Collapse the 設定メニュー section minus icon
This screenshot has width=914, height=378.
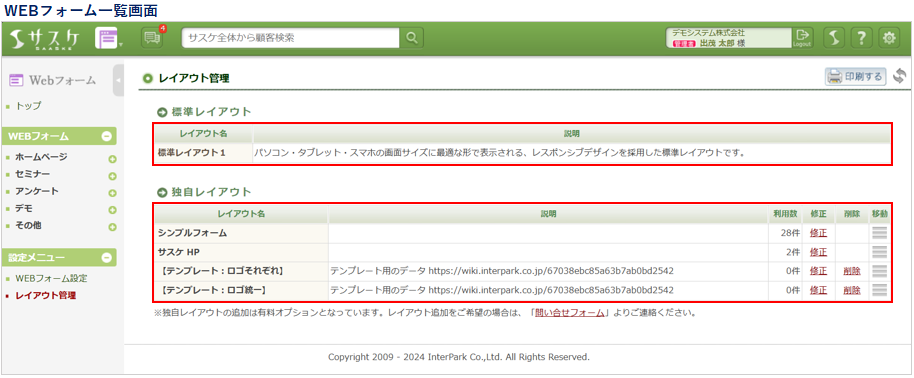pos(107,257)
